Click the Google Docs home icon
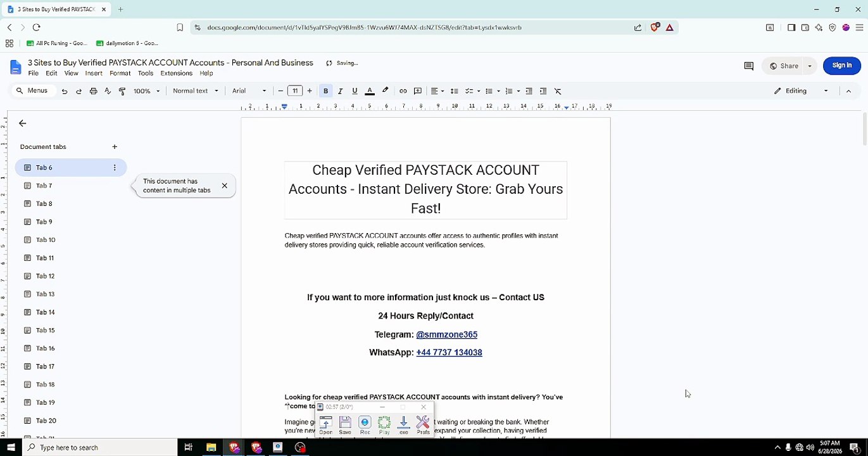 [16, 67]
